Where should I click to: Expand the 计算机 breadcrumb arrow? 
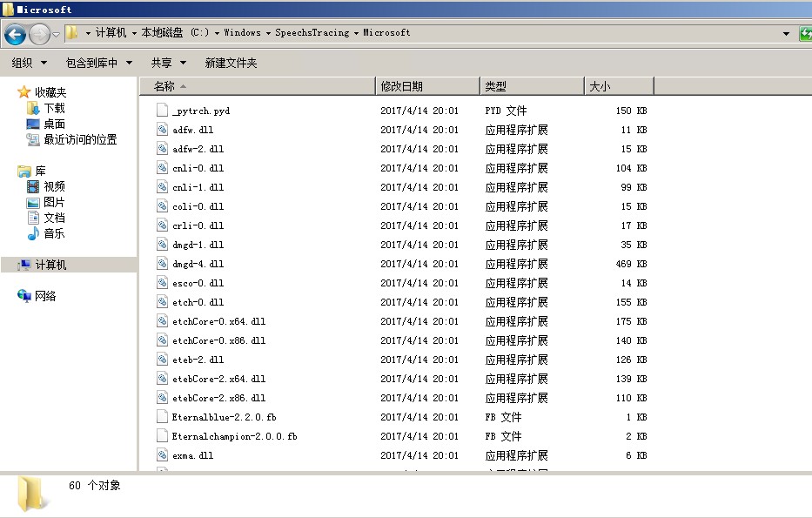click(134, 33)
